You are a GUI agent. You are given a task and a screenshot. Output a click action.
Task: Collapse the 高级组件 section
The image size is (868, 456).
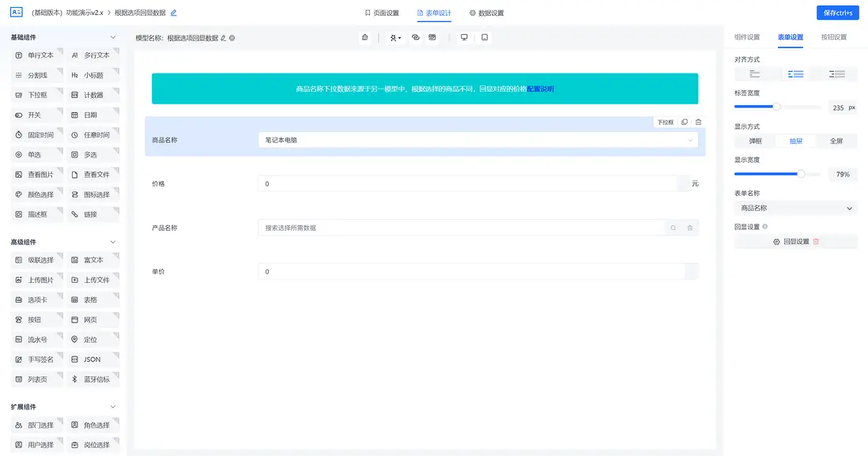tap(113, 242)
